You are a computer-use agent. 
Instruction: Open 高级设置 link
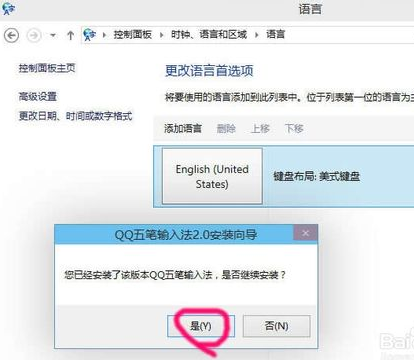(x=38, y=97)
